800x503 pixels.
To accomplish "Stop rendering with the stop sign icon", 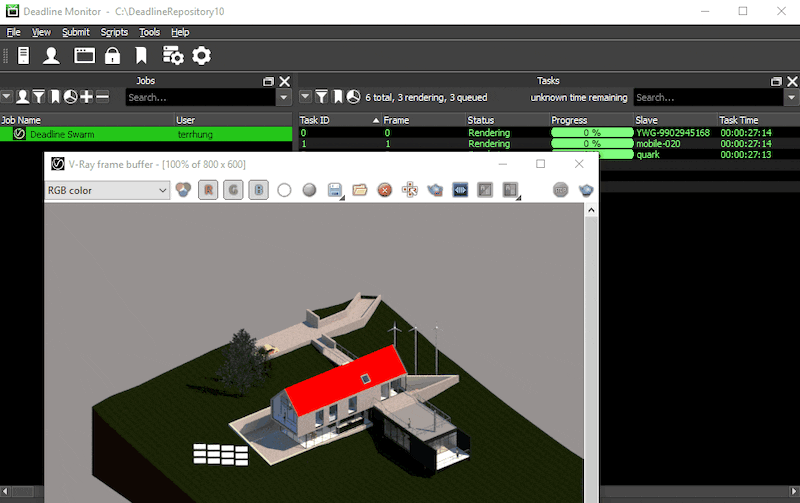I will [561, 190].
